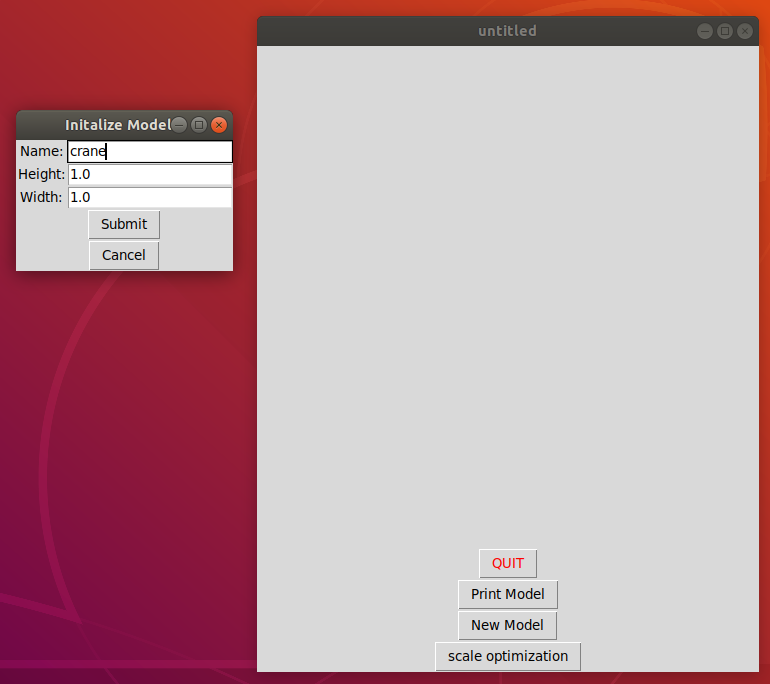Viewport: 770px width, 684px height.
Task: Minimize the untitled window
Action: [705, 31]
